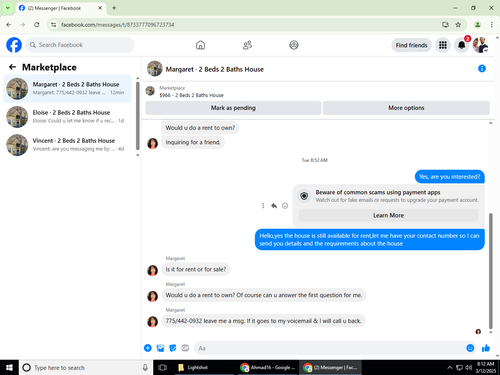Click the message 'Is it for rent or for sale?'
500x375 pixels.
click(196, 269)
